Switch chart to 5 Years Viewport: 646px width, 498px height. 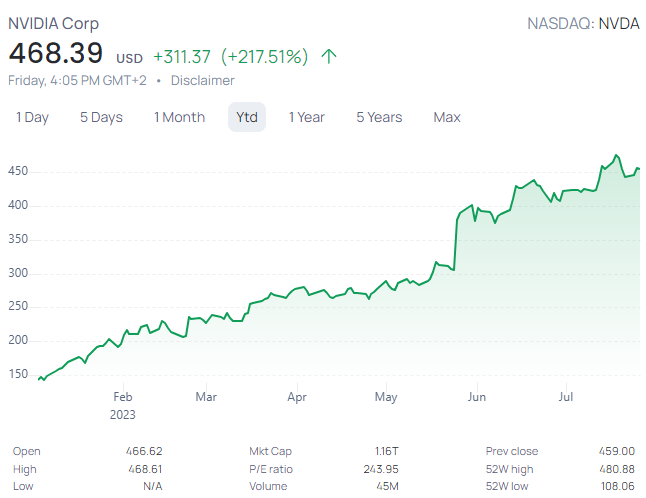[379, 117]
